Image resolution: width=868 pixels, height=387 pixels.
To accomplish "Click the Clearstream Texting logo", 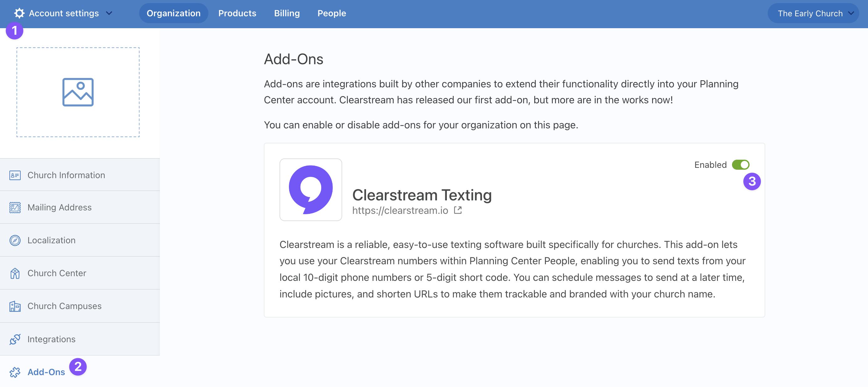I will tap(311, 190).
